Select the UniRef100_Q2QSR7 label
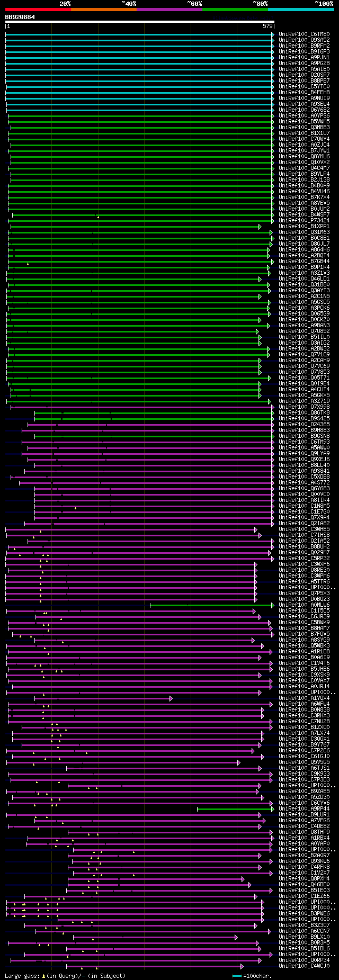The width and height of the screenshot is (339, 980). pyautogui.click(x=304, y=75)
